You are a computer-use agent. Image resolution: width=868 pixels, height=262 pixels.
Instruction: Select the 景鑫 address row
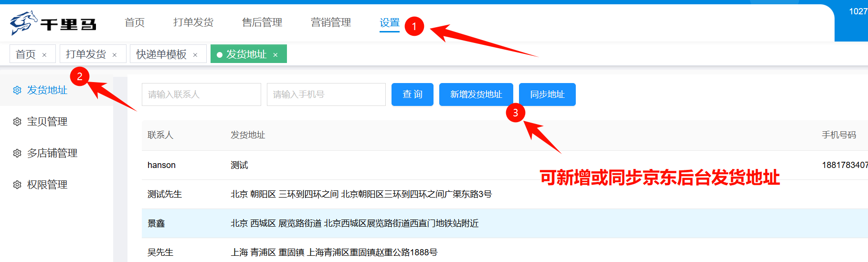[354, 223]
